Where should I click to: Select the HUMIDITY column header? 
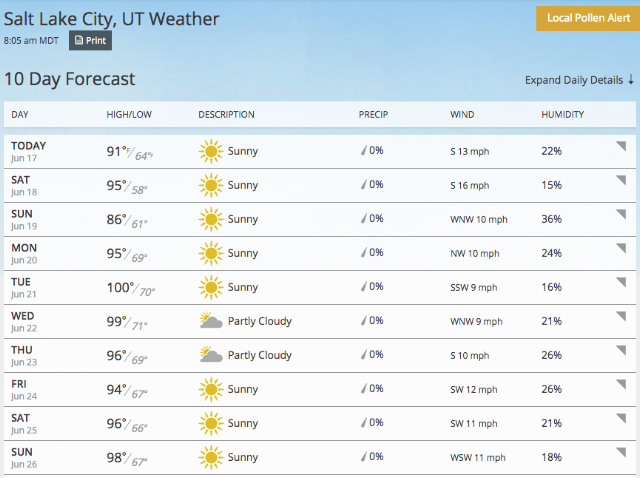click(x=562, y=115)
